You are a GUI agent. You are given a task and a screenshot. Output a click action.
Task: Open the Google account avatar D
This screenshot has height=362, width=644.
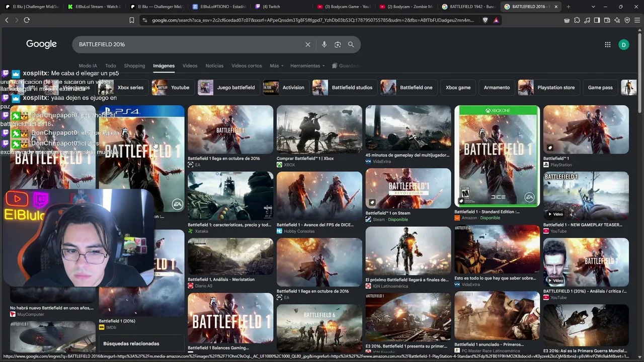coord(624,44)
